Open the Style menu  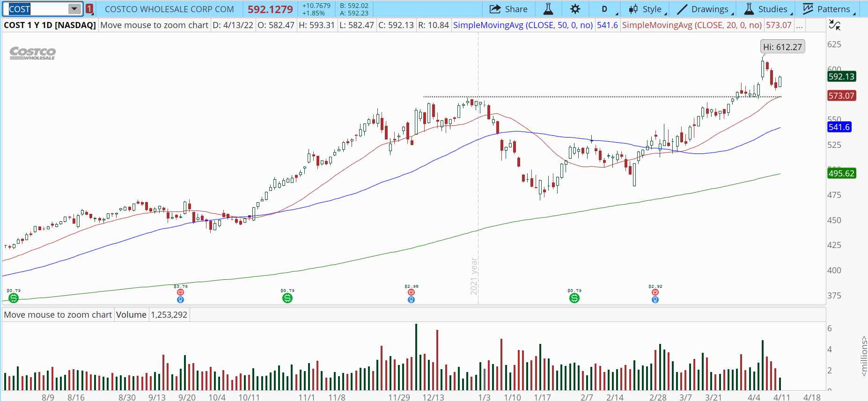click(646, 9)
